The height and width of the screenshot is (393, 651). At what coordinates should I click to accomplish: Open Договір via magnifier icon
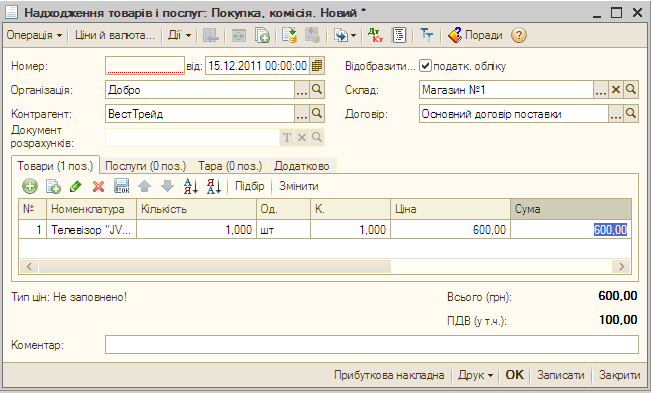click(631, 114)
